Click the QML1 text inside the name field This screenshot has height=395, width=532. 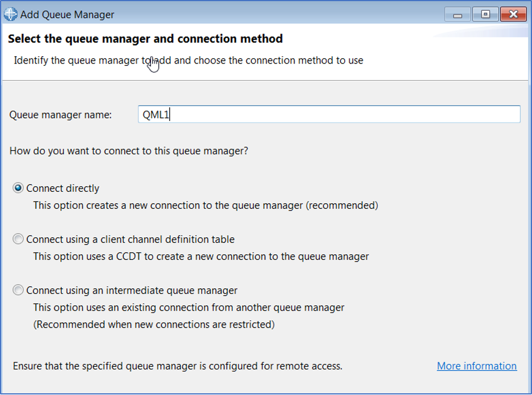[156, 115]
